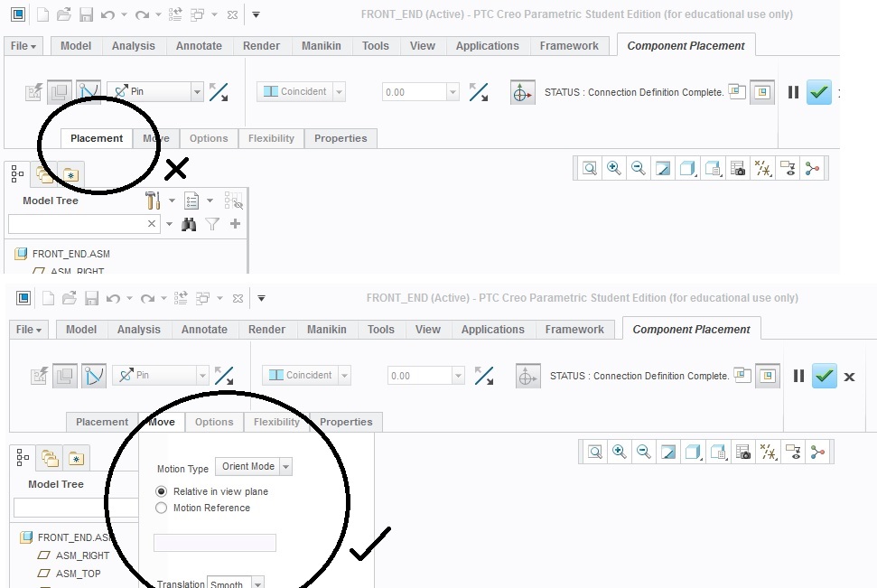
Task: Click Spin Center icon in upper graphics toolbar
Action: coord(812,168)
